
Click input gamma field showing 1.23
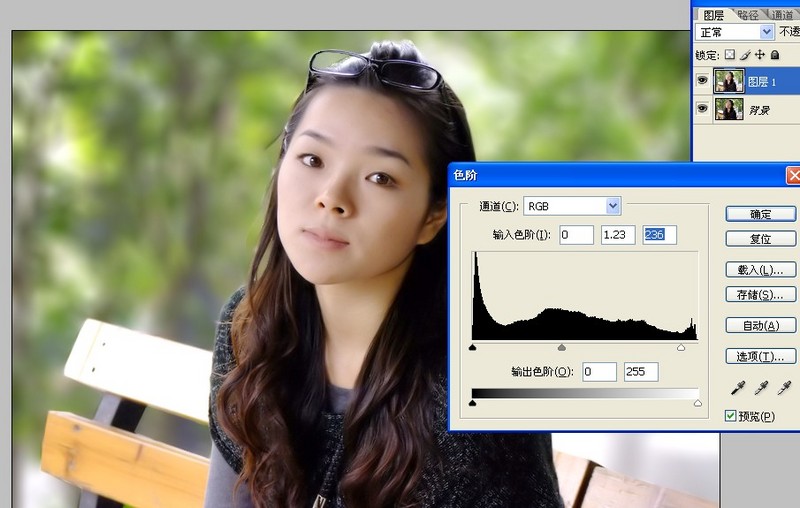(618, 235)
